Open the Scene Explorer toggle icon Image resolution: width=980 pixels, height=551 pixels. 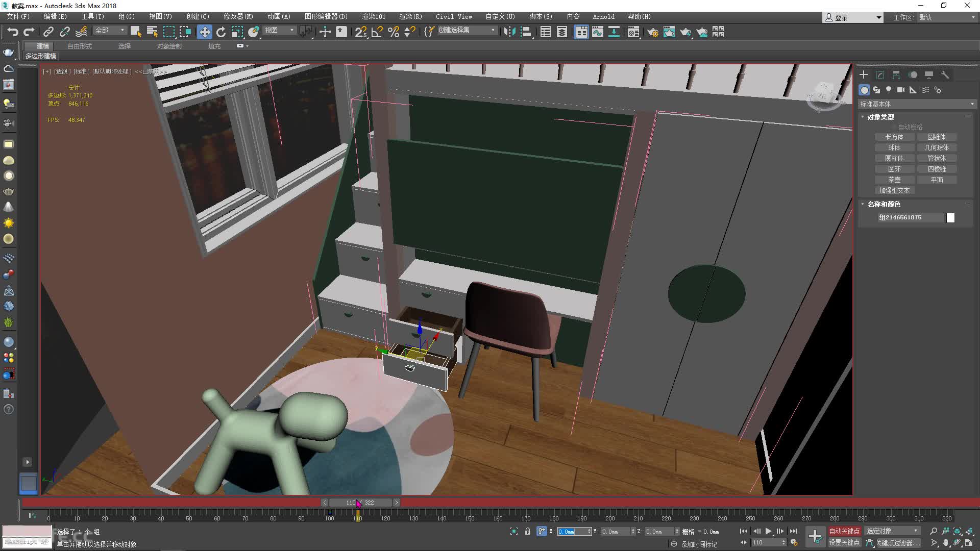click(x=546, y=32)
